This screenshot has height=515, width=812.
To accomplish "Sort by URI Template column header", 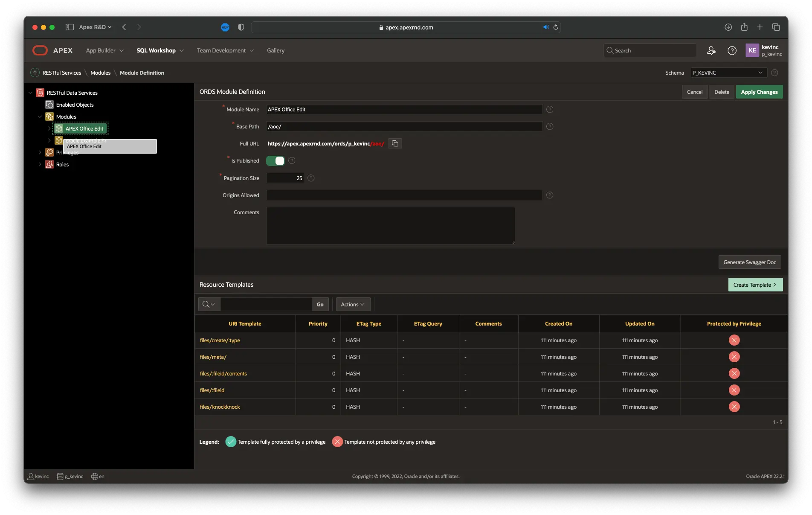I will coord(245,323).
